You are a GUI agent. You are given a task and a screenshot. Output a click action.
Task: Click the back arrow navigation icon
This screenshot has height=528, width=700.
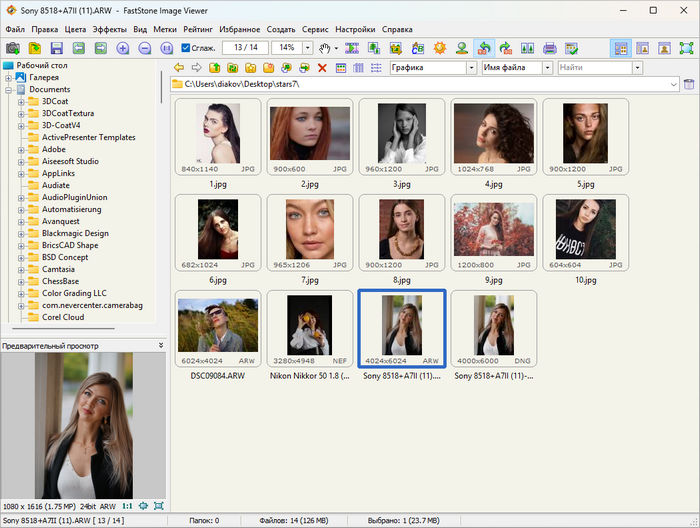coord(178,67)
